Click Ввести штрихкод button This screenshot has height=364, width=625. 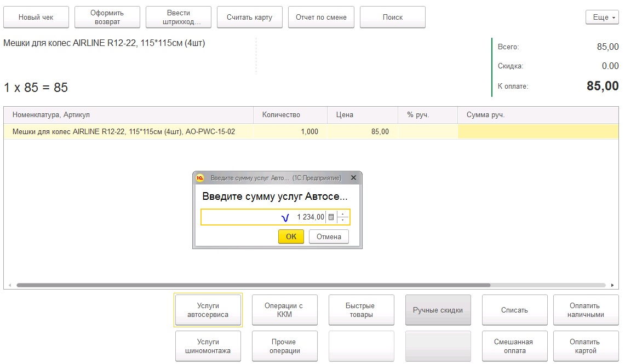(179, 18)
